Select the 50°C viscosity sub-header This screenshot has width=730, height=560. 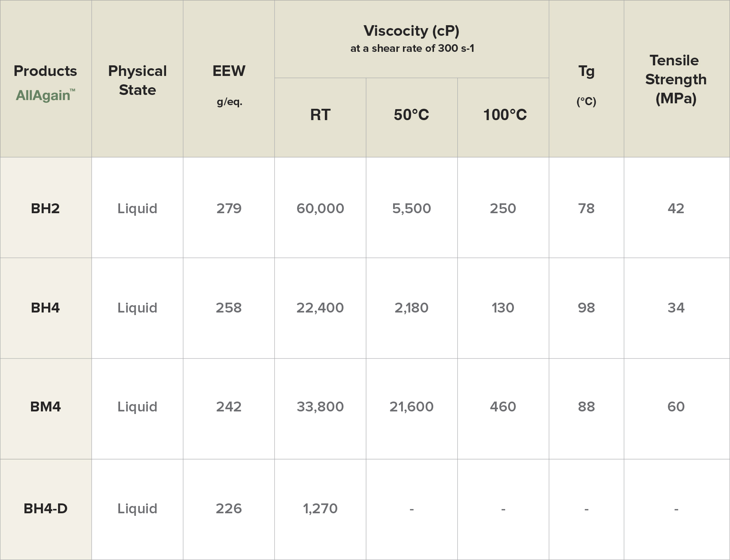tap(411, 115)
